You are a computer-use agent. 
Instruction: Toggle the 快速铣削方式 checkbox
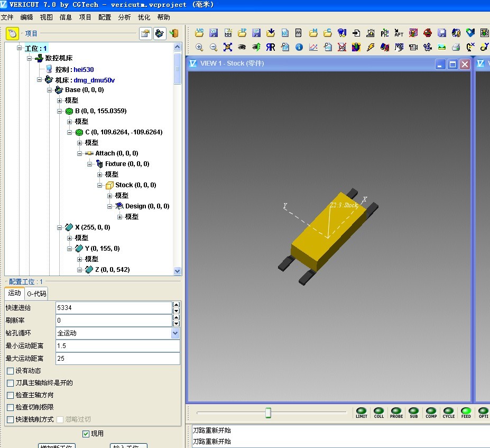click(x=11, y=419)
